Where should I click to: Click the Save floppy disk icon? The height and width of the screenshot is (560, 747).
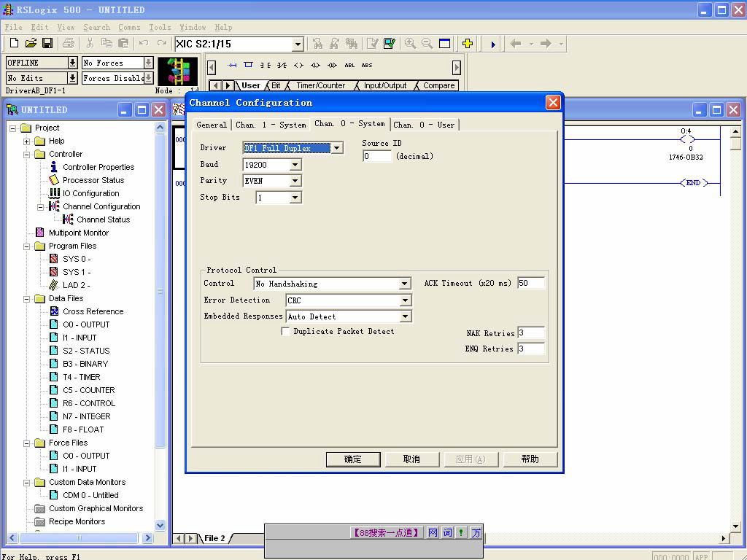[x=47, y=43]
